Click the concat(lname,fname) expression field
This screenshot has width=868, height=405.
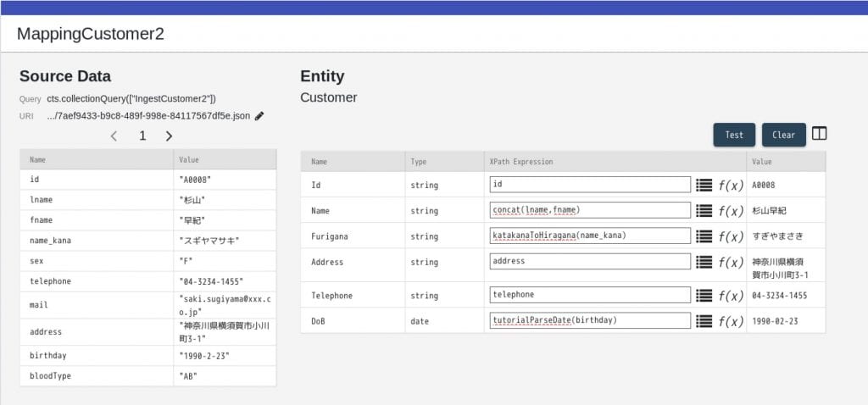tap(590, 210)
